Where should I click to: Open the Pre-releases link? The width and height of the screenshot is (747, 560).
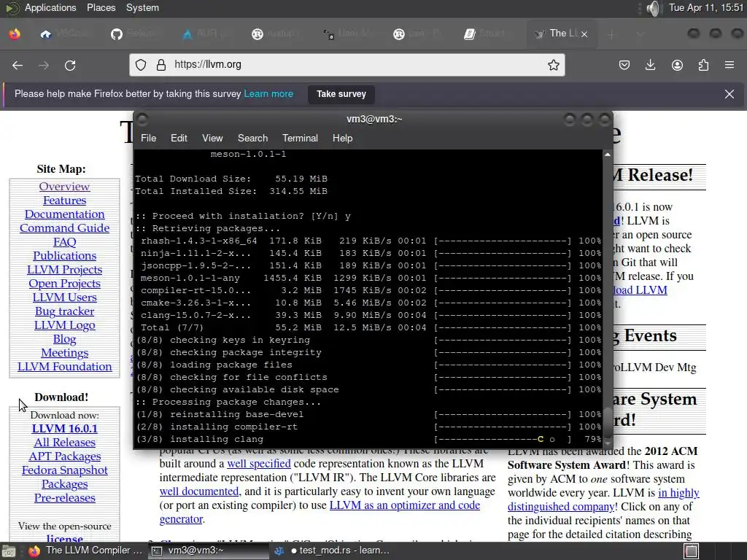[64, 498]
